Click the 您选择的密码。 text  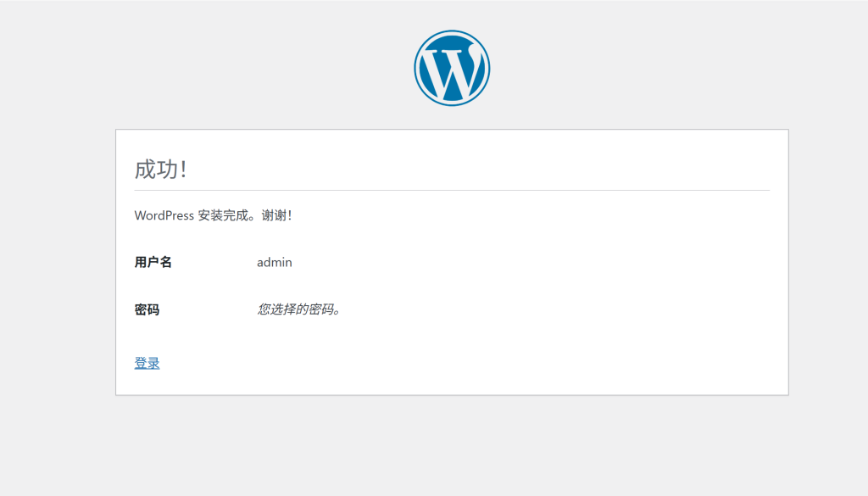tap(299, 309)
